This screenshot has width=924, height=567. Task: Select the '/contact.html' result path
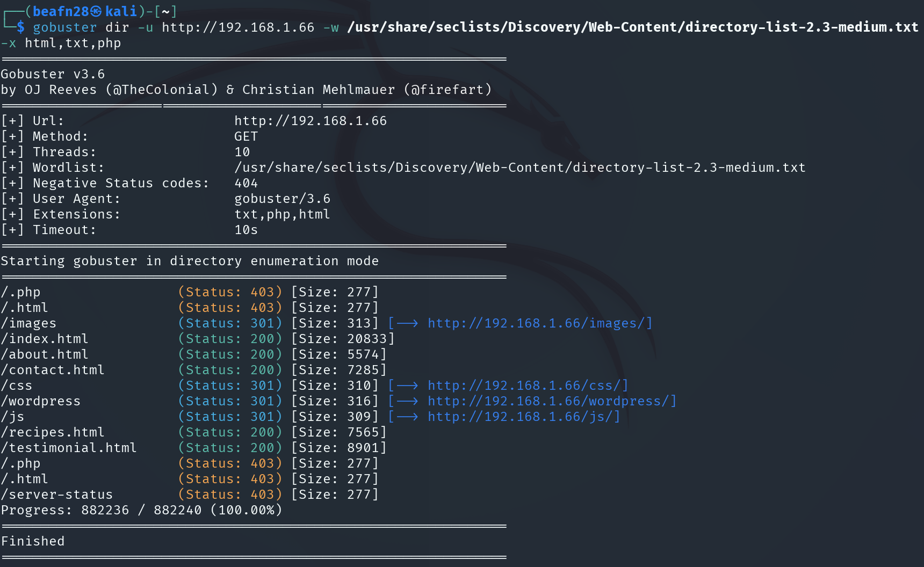click(x=53, y=370)
